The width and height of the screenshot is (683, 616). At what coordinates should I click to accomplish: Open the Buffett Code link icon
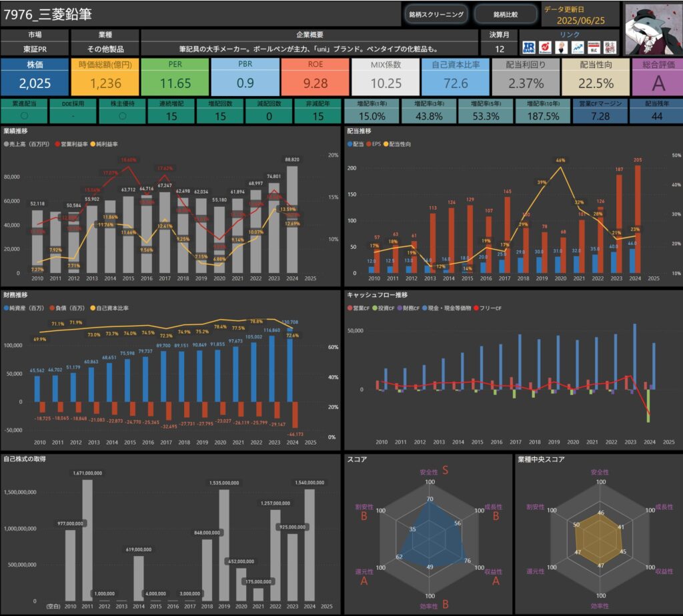(545, 47)
